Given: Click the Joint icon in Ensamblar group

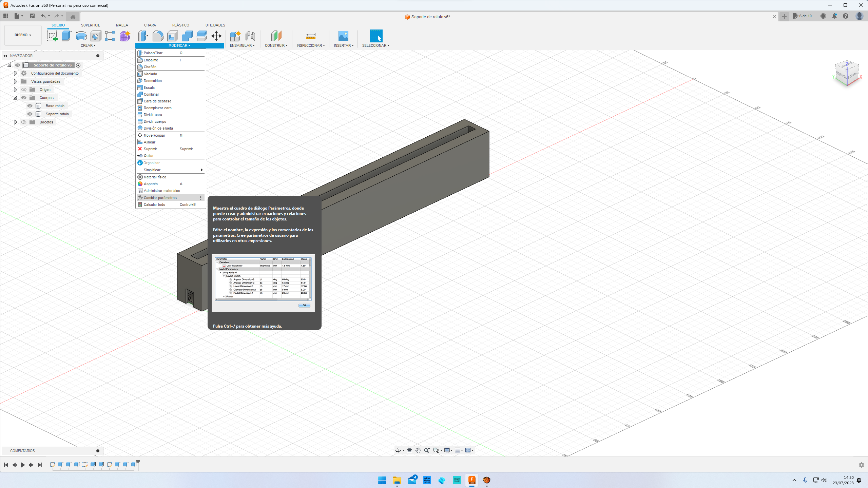Looking at the screenshot, I should pos(250,36).
